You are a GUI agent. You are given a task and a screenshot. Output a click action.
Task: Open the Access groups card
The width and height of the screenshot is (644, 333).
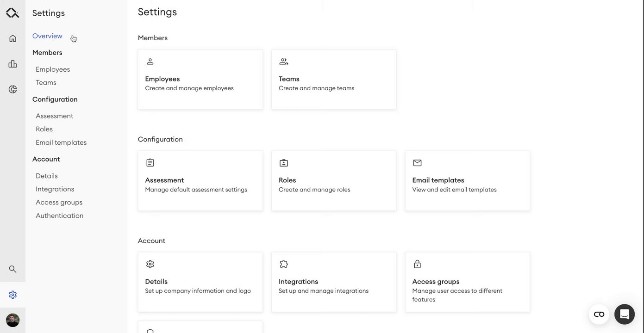click(x=467, y=282)
